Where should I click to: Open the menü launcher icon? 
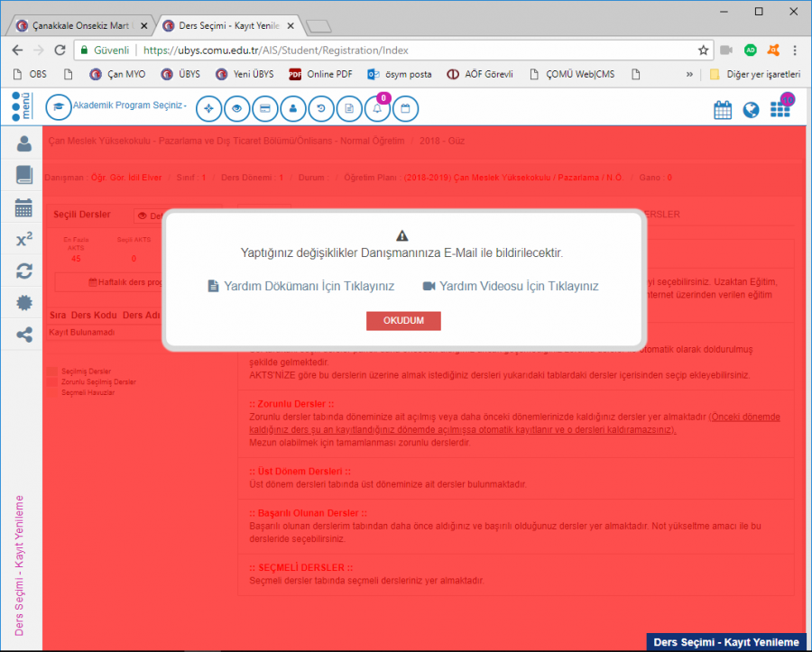click(x=22, y=106)
